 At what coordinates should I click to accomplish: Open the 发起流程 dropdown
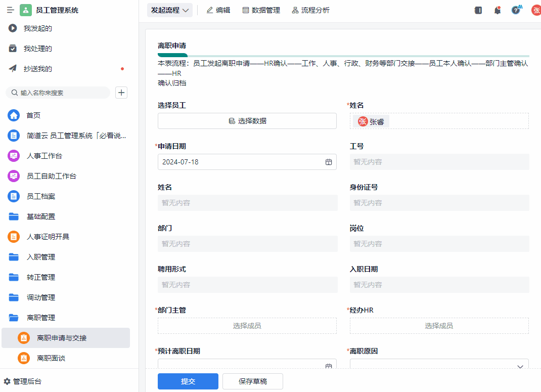pos(170,10)
